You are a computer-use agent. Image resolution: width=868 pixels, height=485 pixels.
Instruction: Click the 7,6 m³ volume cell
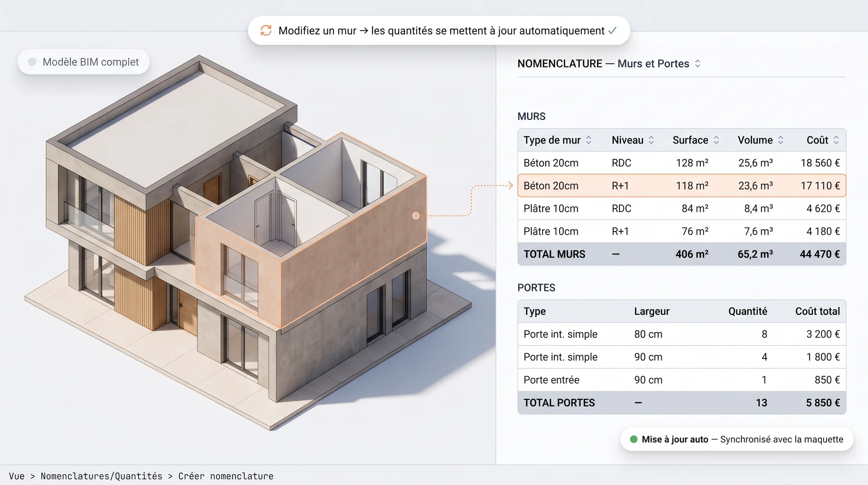point(759,231)
